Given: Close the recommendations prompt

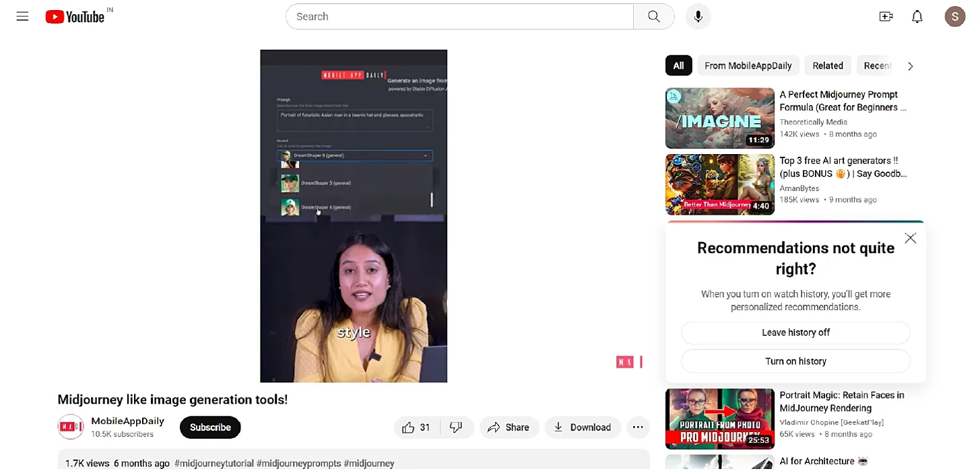Looking at the screenshot, I should tap(911, 238).
